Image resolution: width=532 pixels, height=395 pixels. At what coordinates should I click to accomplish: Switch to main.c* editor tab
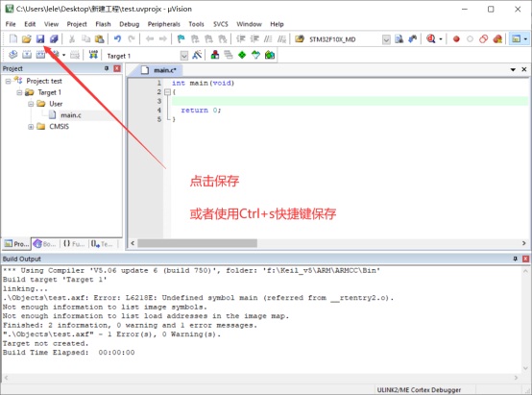click(159, 70)
